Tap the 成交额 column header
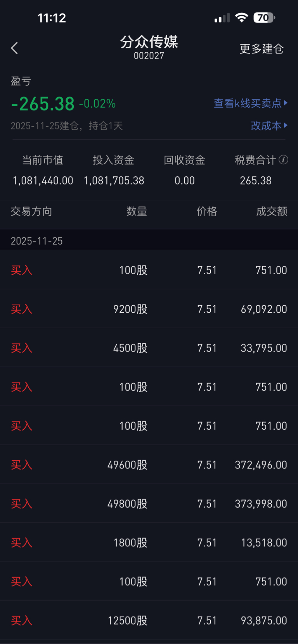 [x=272, y=211]
